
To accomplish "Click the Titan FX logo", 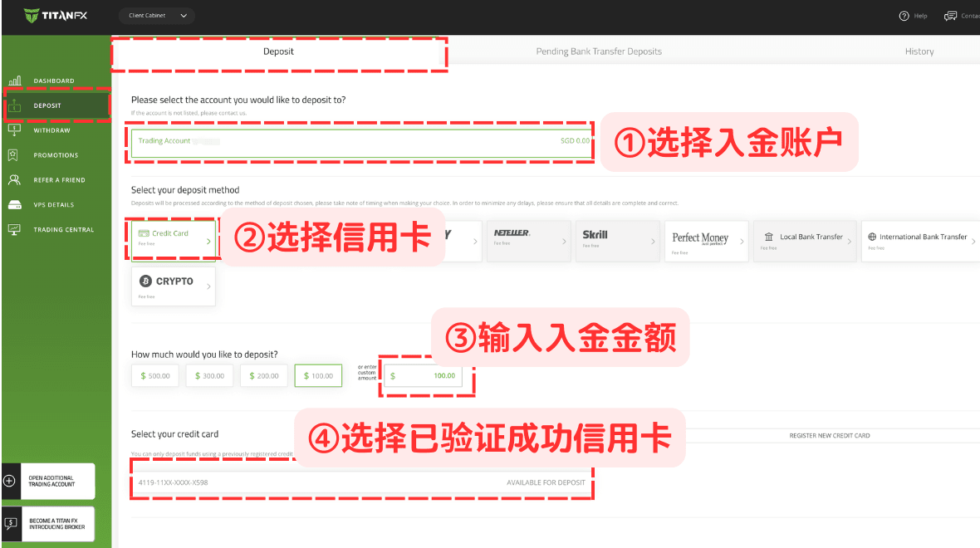I will coord(55,16).
